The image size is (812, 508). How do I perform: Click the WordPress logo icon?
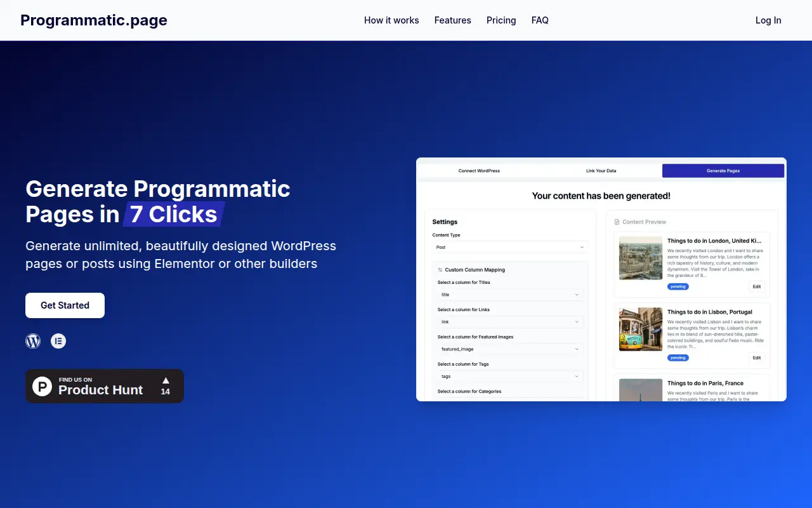point(33,341)
